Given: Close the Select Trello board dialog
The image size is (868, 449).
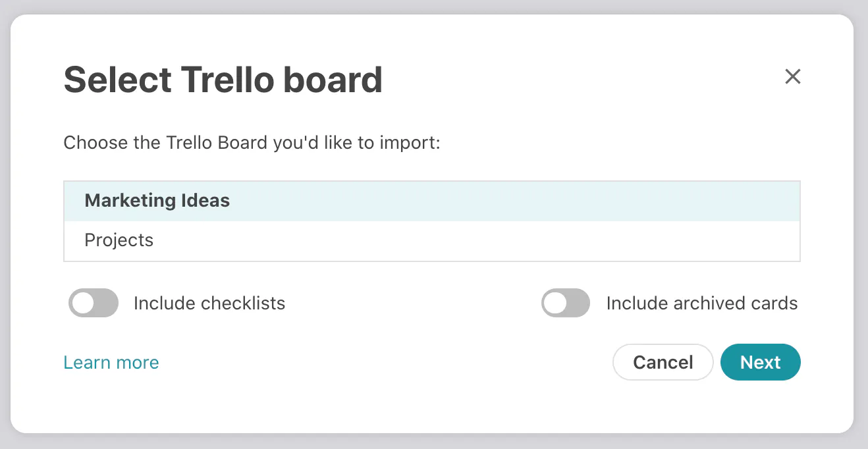Looking at the screenshot, I should coord(793,77).
